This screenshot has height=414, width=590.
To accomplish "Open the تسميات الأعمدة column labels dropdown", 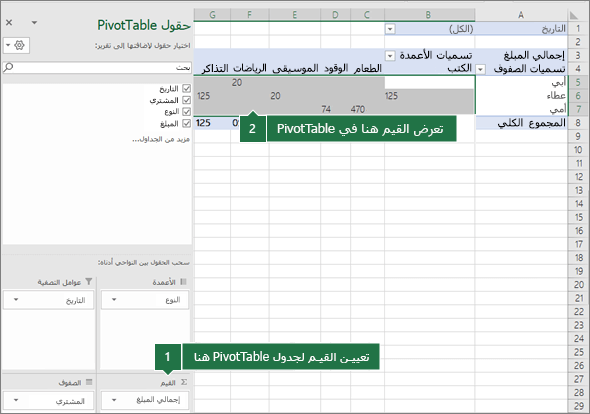I will pyautogui.click(x=390, y=56).
